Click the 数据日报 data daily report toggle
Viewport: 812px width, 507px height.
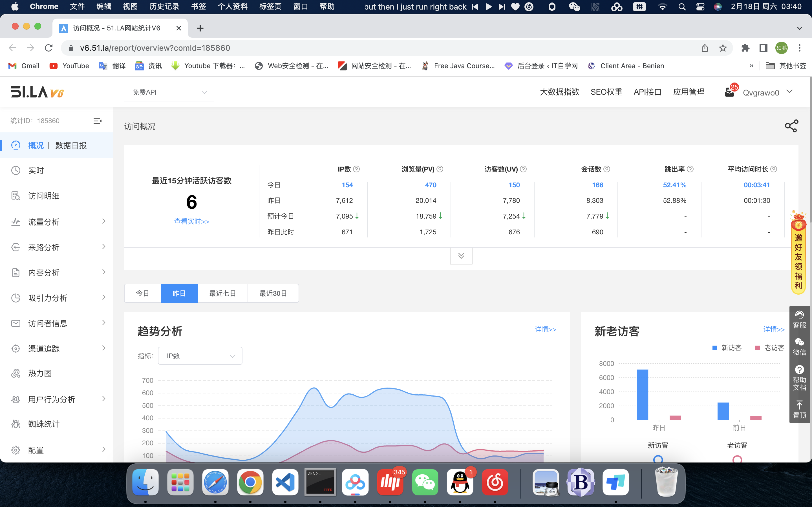[x=71, y=145]
